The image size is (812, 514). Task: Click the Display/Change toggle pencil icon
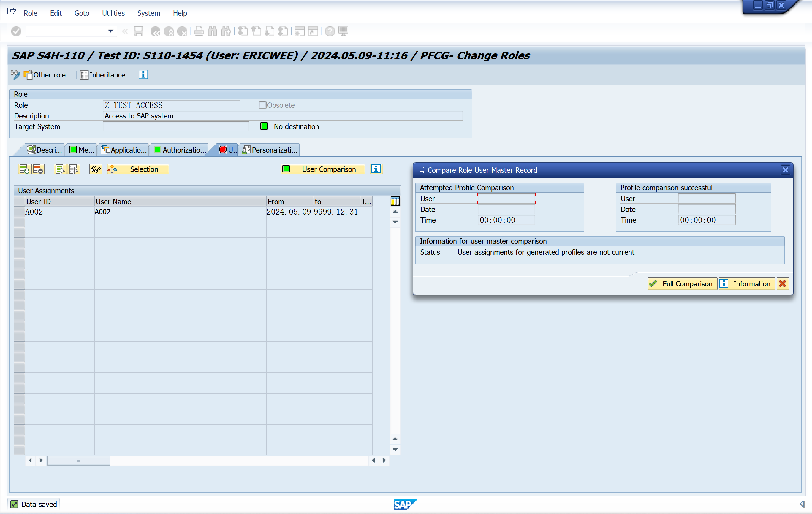tap(15, 74)
